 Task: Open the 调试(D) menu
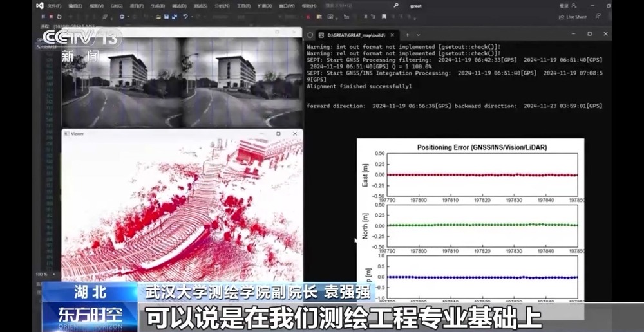180,6
